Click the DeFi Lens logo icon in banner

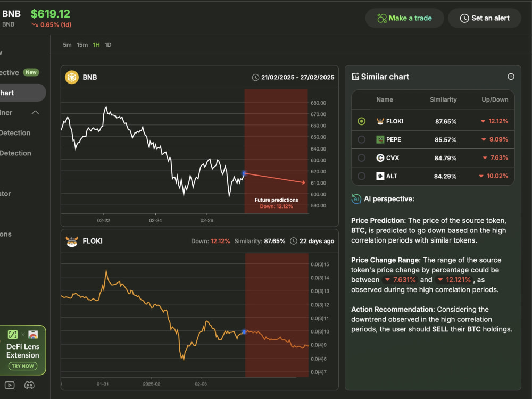click(x=13, y=335)
